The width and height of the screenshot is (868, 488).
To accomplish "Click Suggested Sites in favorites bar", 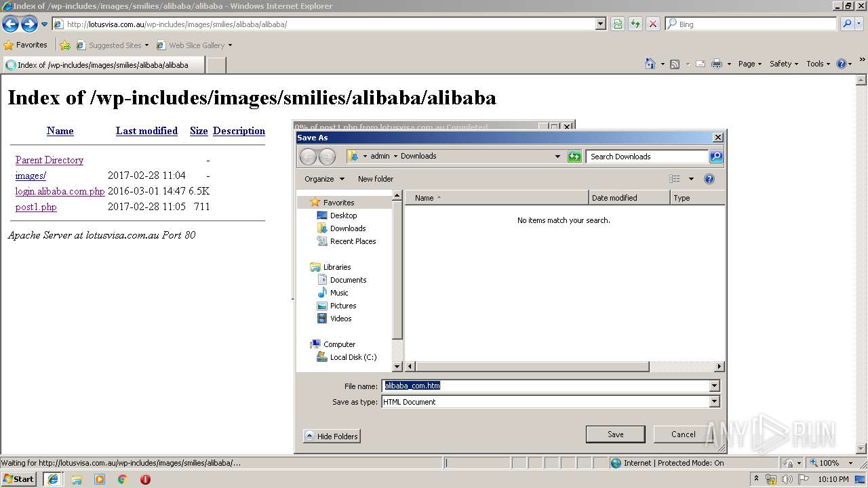I will (x=112, y=45).
